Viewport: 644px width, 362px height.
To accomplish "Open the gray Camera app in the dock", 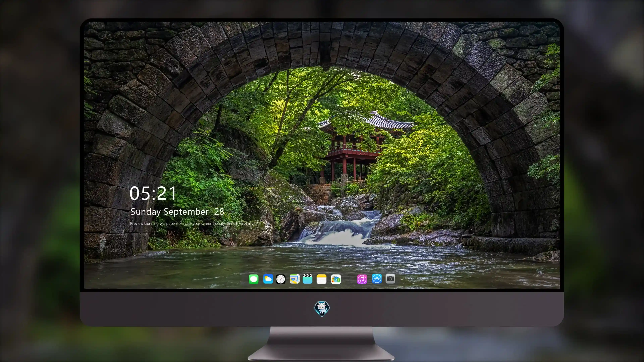I will [x=390, y=279].
